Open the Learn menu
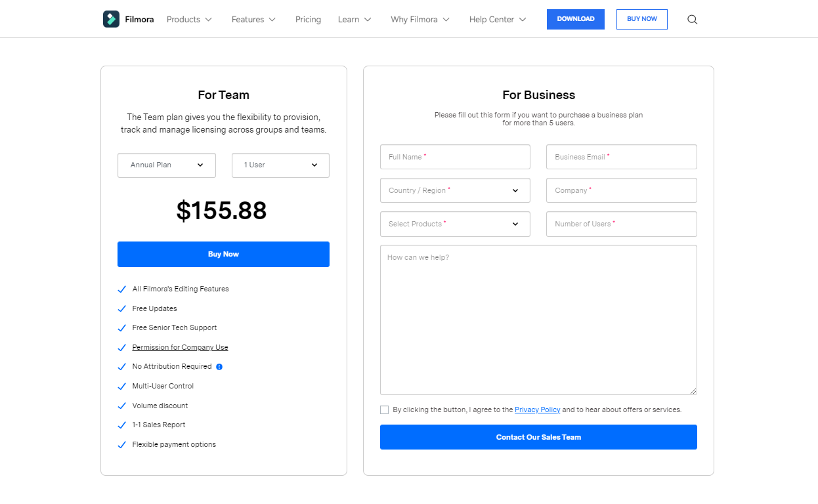 355,20
